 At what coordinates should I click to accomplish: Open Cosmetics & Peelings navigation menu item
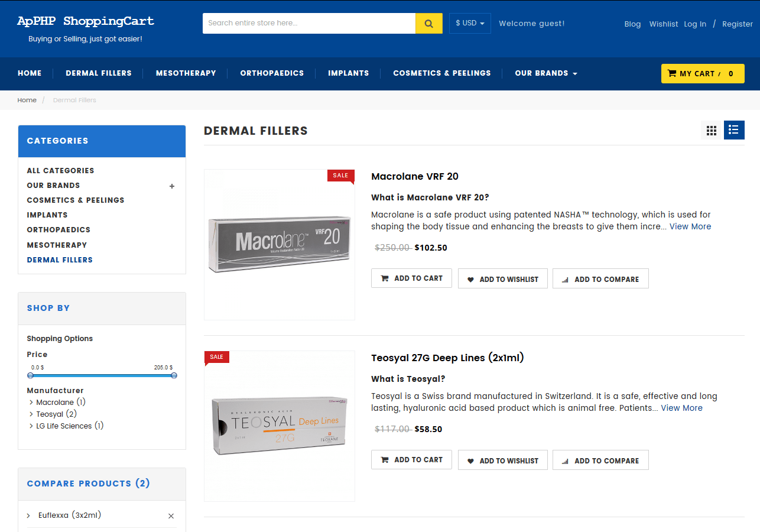(x=442, y=73)
